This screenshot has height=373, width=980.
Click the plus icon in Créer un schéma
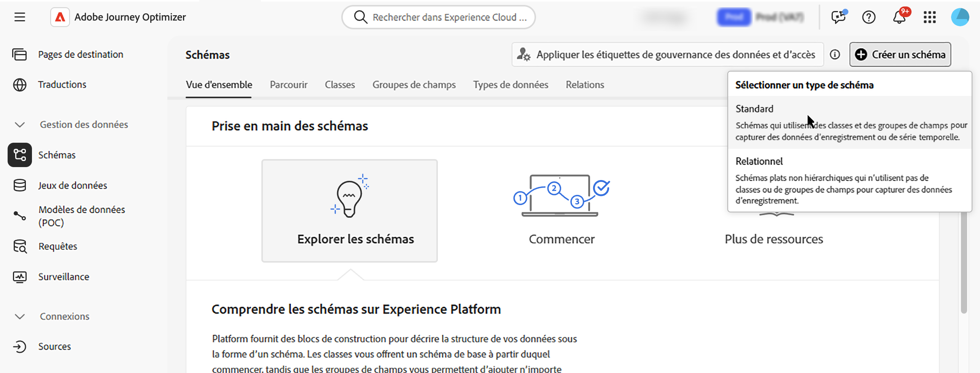click(861, 54)
